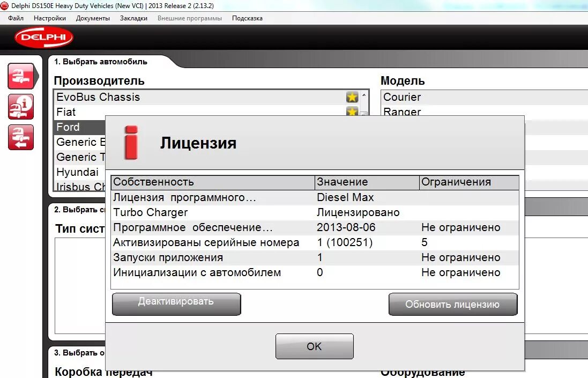588x378 pixels.
Task: Select 'Инициализации с автомобилем' row
Action: (x=315, y=272)
